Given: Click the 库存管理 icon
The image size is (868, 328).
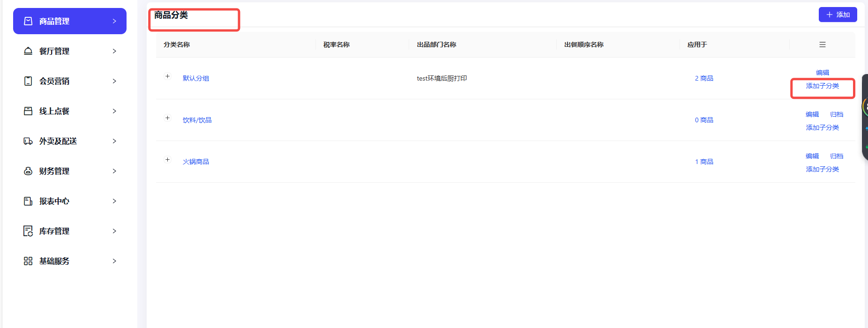Looking at the screenshot, I should [28, 231].
